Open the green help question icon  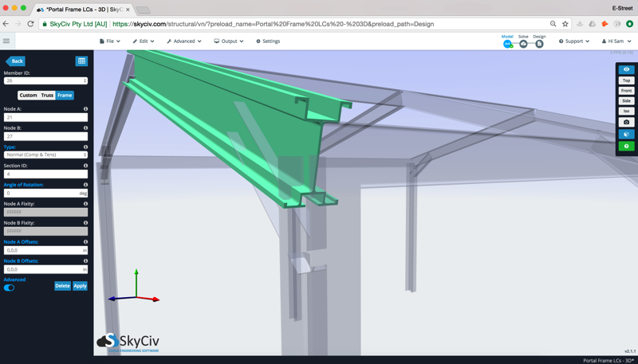(x=626, y=147)
